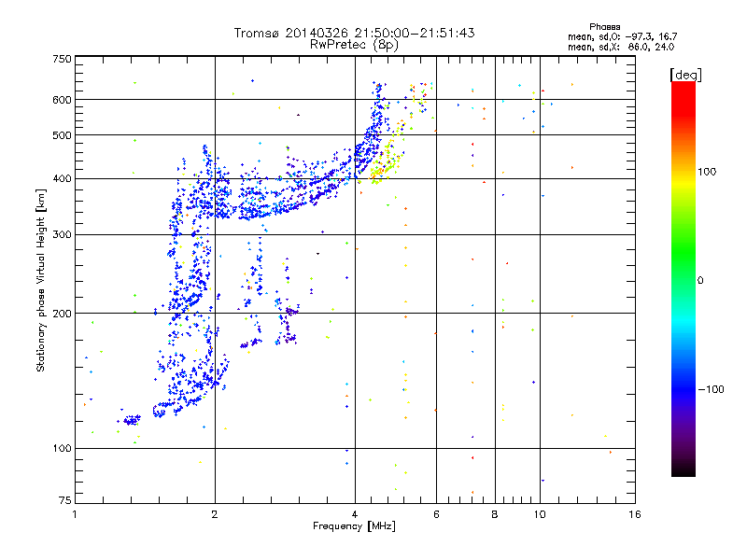
Task: Click the y-axis tick label '600'
Action: click(62, 100)
